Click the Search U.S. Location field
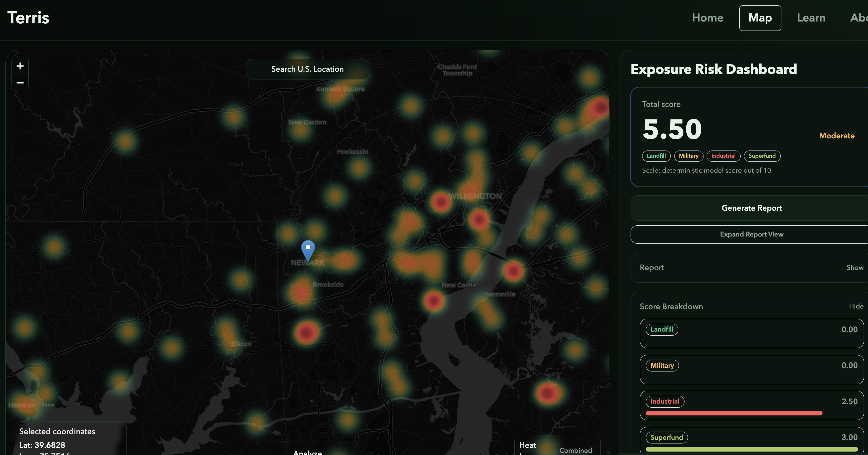The image size is (868, 455). pyautogui.click(x=307, y=69)
